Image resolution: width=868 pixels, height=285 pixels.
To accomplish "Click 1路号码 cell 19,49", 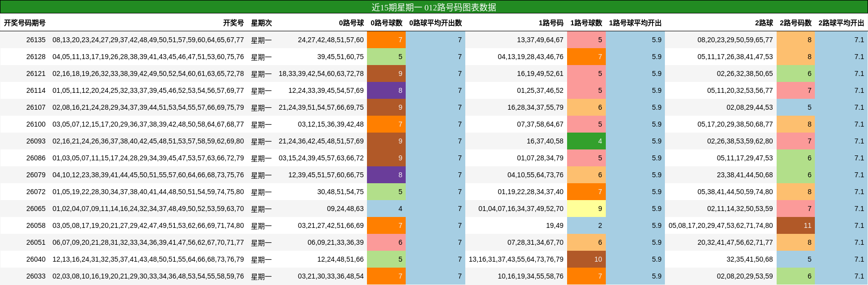I will [555, 225].
